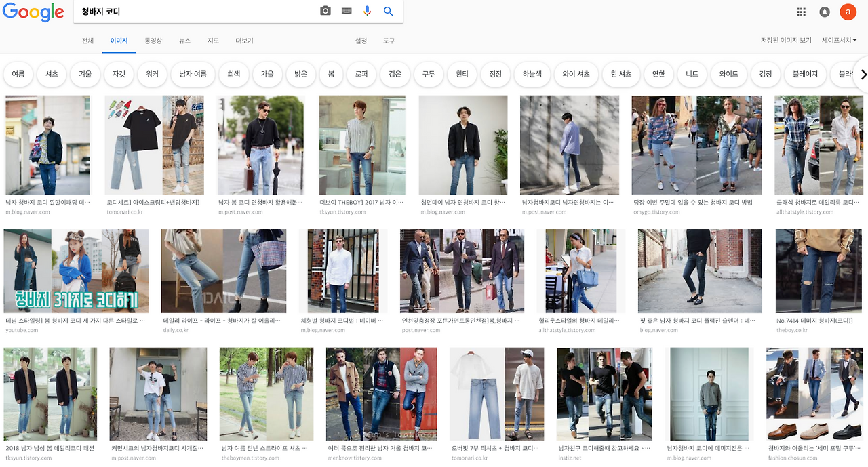This screenshot has width=868, height=467.
Task: Click source text daily.co.kr
Action: (x=176, y=330)
